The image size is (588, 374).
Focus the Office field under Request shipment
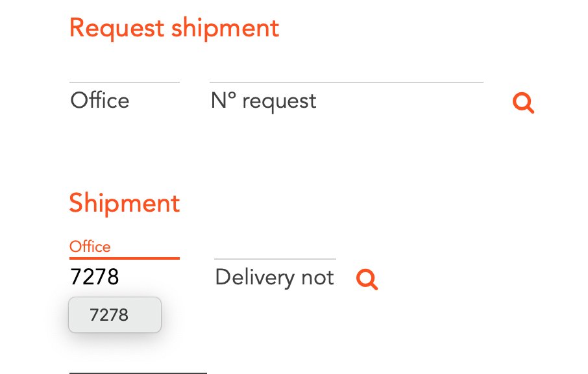(124, 101)
